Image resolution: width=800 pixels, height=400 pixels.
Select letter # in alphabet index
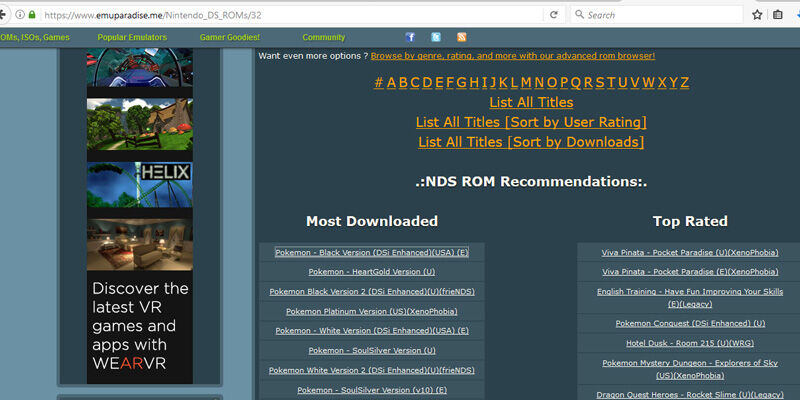[379, 82]
